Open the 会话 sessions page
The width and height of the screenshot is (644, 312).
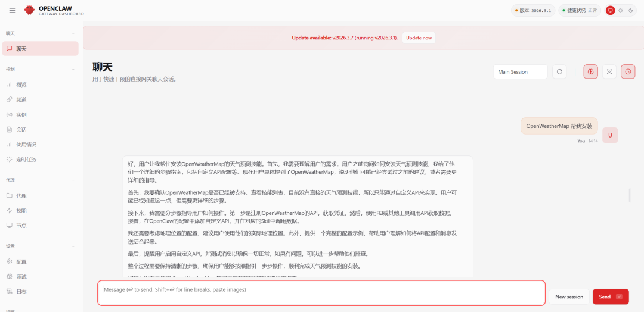point(41,130)
